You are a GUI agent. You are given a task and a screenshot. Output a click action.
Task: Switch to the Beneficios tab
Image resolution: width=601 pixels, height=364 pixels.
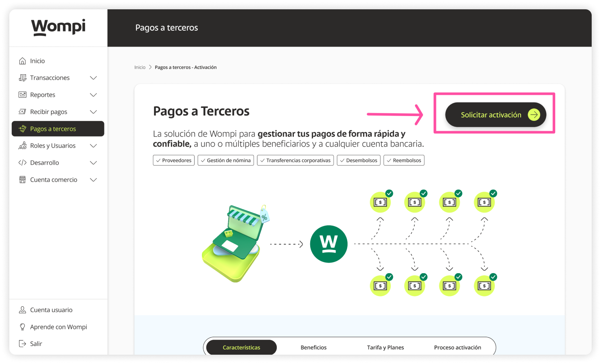click(313, 347)
